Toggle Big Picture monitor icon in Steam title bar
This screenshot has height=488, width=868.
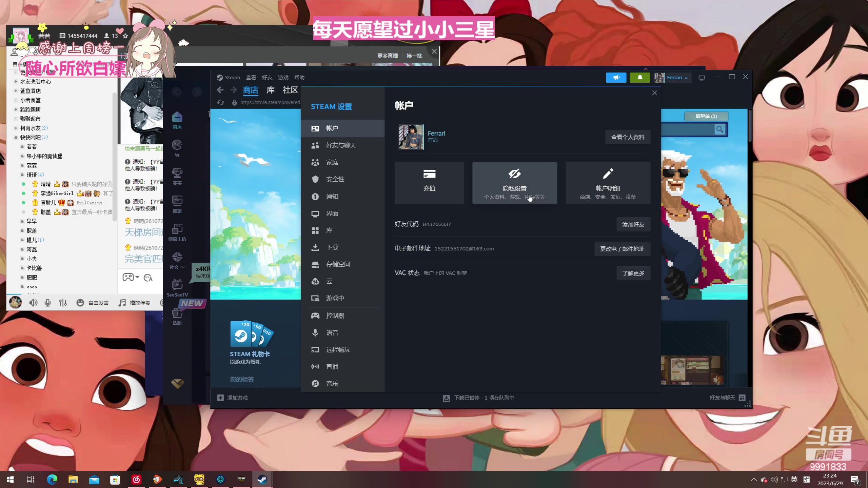coord(702,78)
